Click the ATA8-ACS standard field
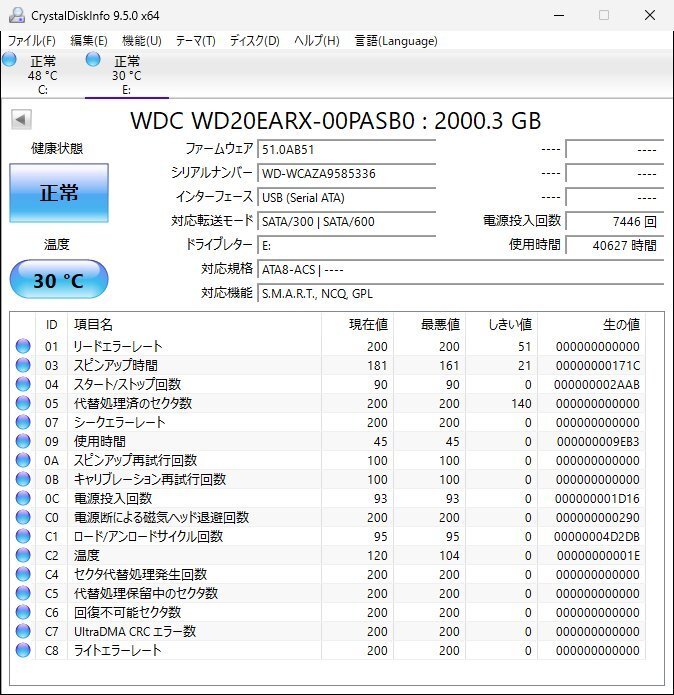 [461, 269]
